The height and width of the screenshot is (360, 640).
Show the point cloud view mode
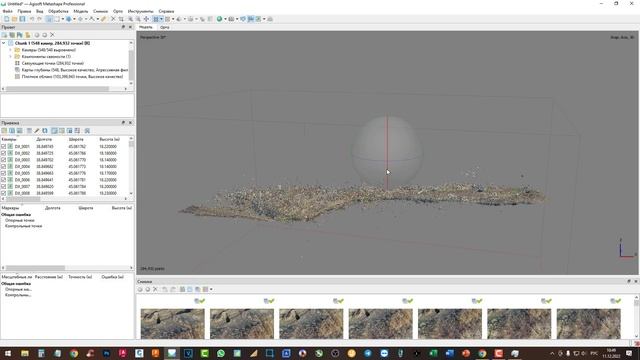tap(156, 19)
